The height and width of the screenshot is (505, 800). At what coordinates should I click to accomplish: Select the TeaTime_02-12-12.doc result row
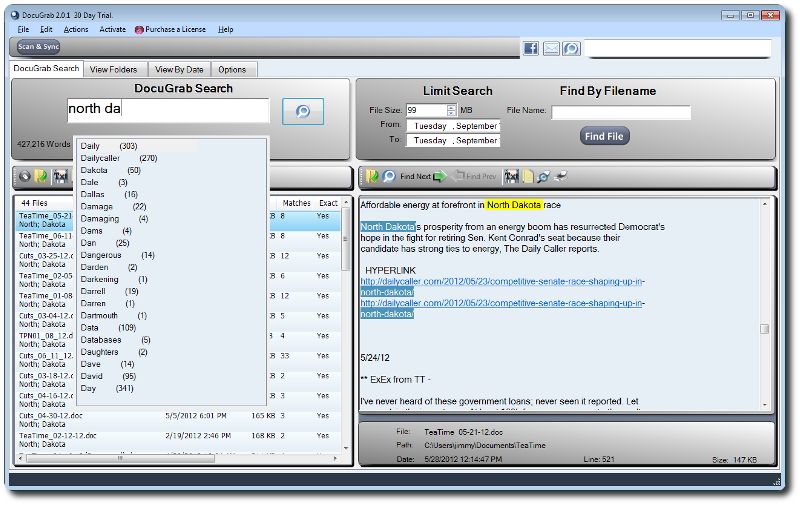179,440
